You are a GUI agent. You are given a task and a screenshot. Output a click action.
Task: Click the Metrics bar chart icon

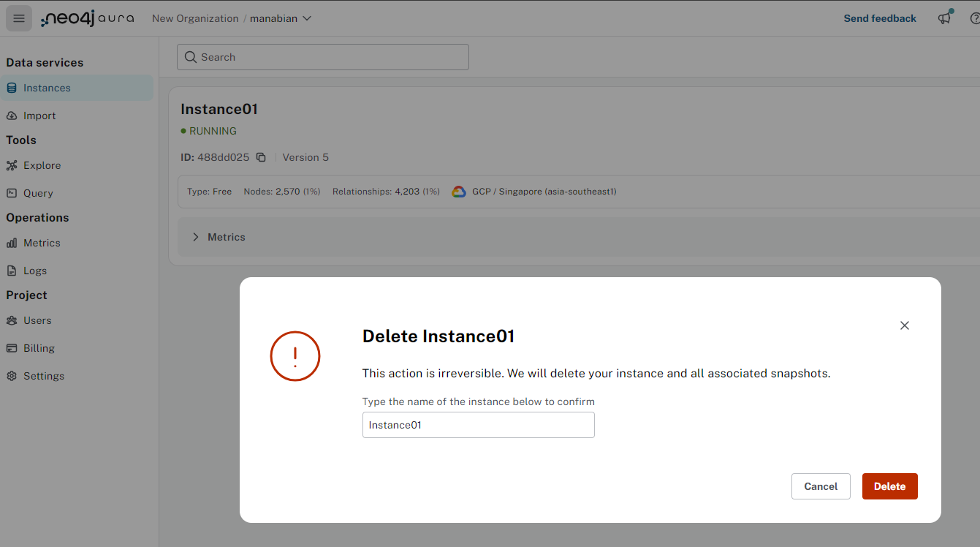(12, 243)
